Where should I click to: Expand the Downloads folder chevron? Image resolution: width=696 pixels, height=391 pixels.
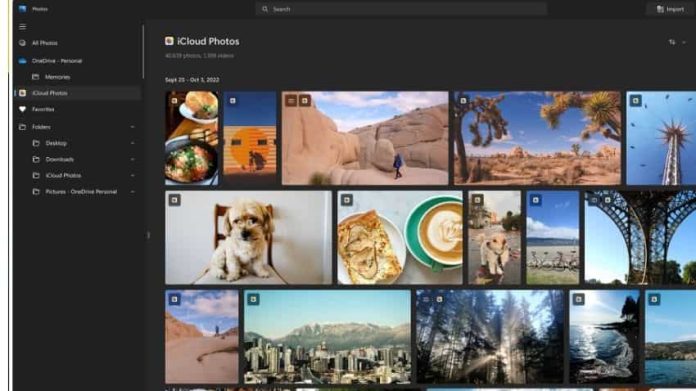click(132, 159)
